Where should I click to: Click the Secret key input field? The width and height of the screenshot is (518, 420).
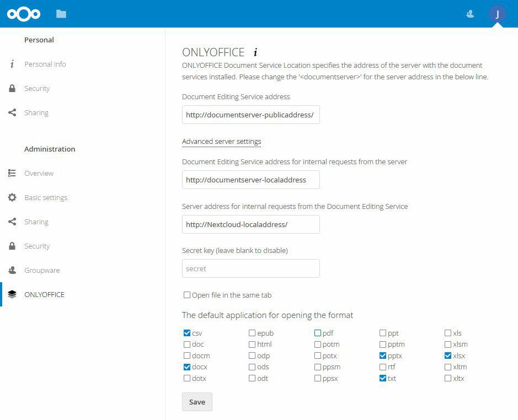250,268
